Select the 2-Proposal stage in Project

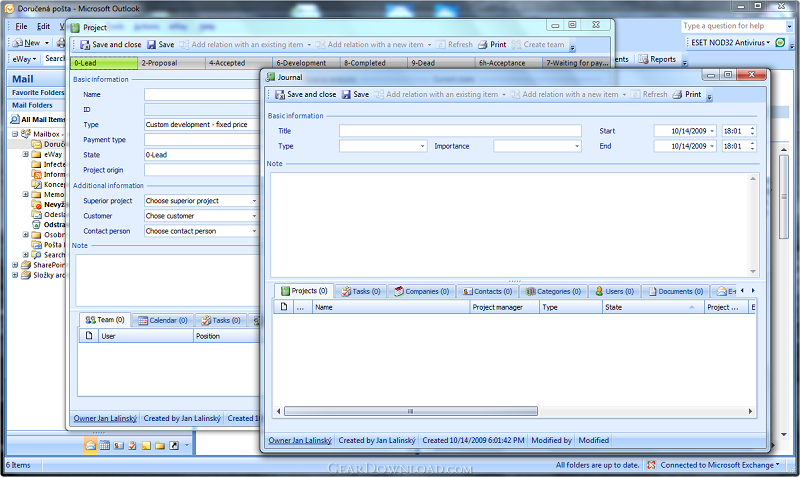171,63
